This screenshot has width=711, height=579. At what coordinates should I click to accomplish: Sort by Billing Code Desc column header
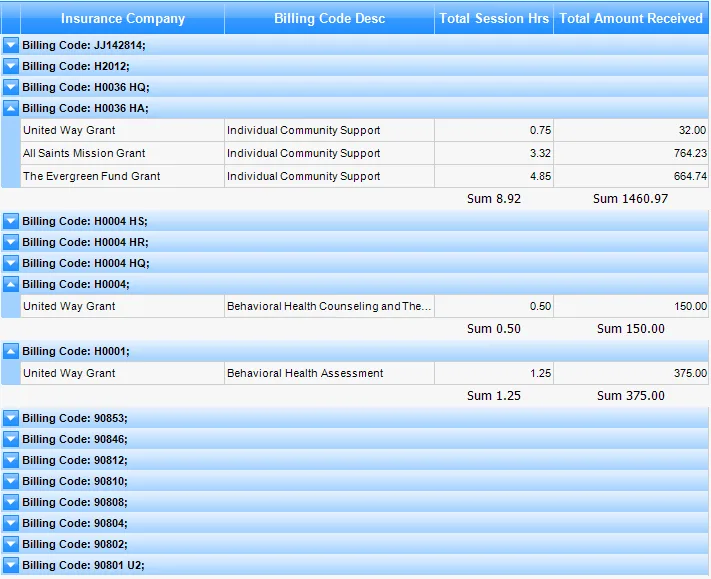pos(329,18)
